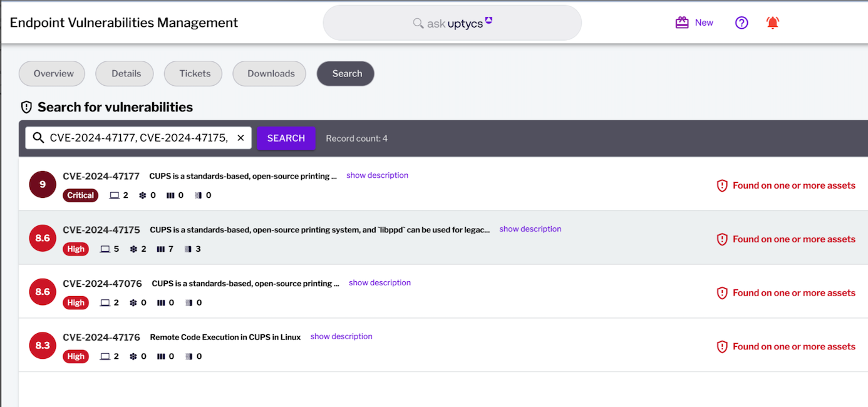Click the laptop asset icon for CVE-2024-47176
This screenshot has height=407, width=868.
click(105, 357)
